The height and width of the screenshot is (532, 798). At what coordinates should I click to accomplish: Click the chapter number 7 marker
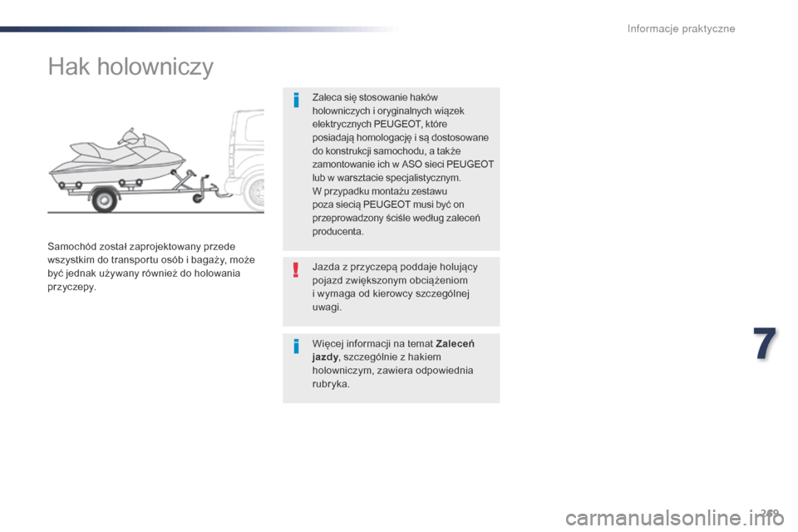coord(765,344)
